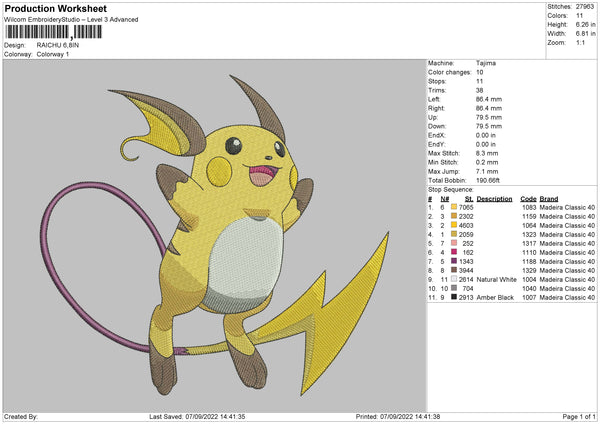Select the Amber Black color swatch
The height and width of the screenshot is (424, 600).
click(x=454, y=297)
